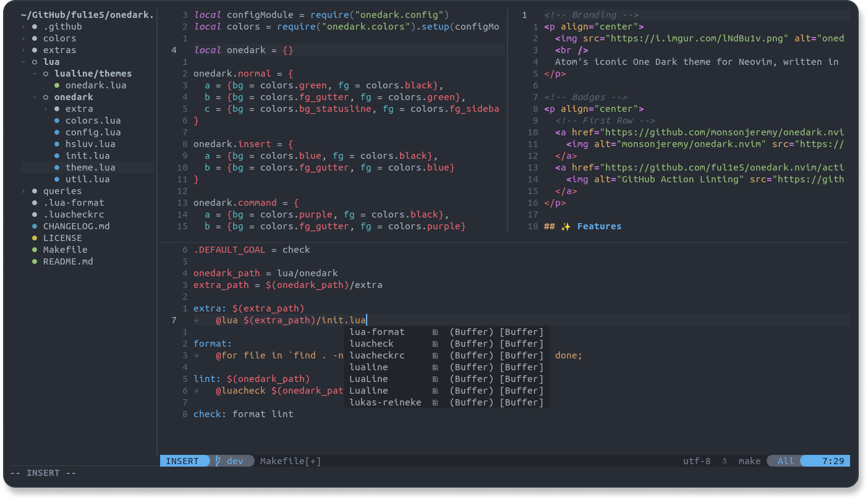Click the open-folder icon beside lua
The image size is (868, 500).
coord(35,62)
